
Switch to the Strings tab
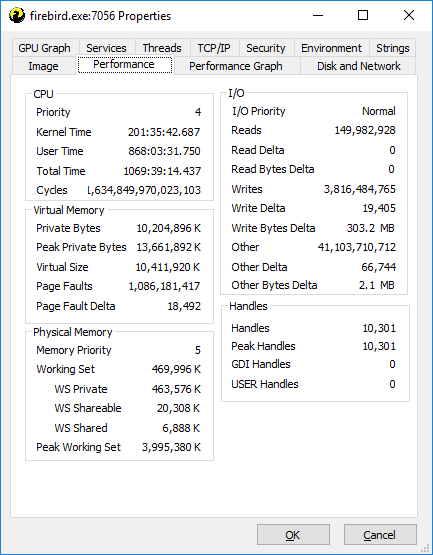click(x=393, y=48)
